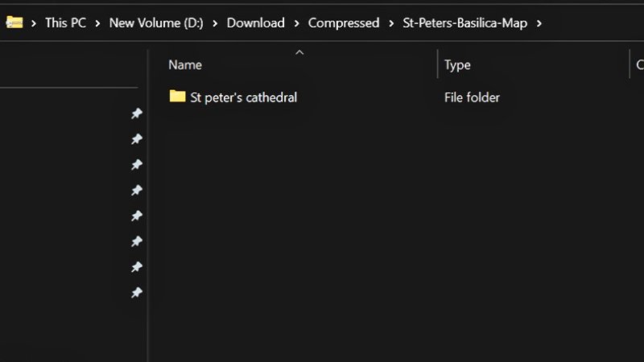644x362 pixels.
Task: Click the folder icon in the address bar
Action: (14, 23)
